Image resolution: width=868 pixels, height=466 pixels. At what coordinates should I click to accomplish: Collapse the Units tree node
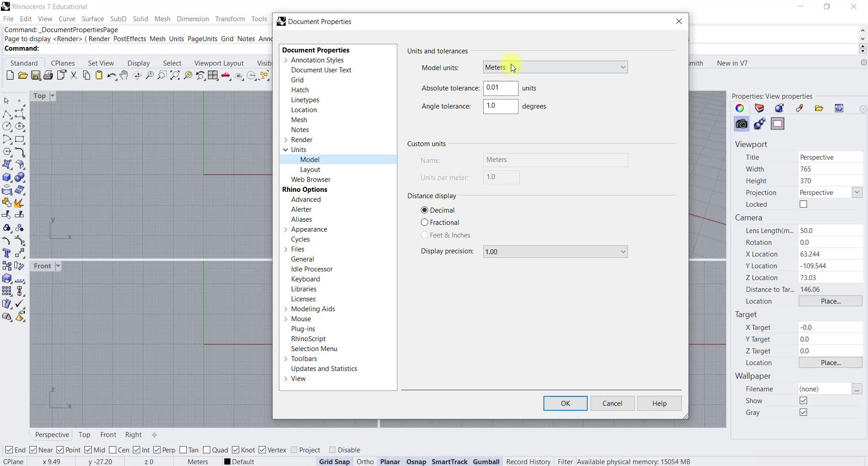[286, 150]
